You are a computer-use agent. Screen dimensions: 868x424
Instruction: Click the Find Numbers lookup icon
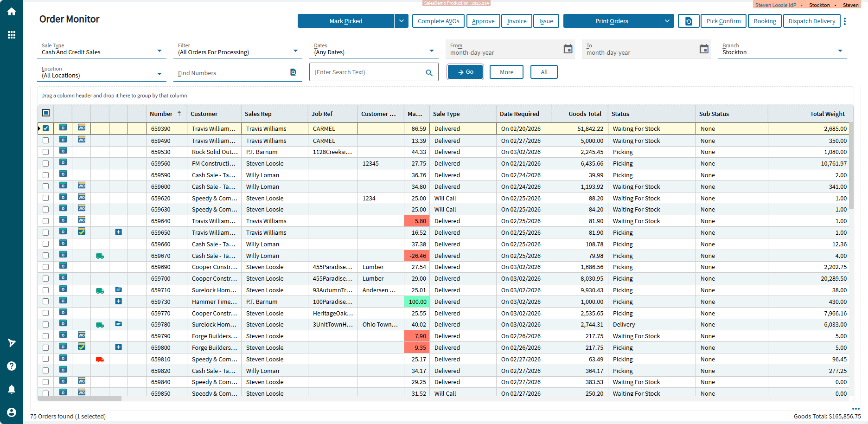click(293, 72)
